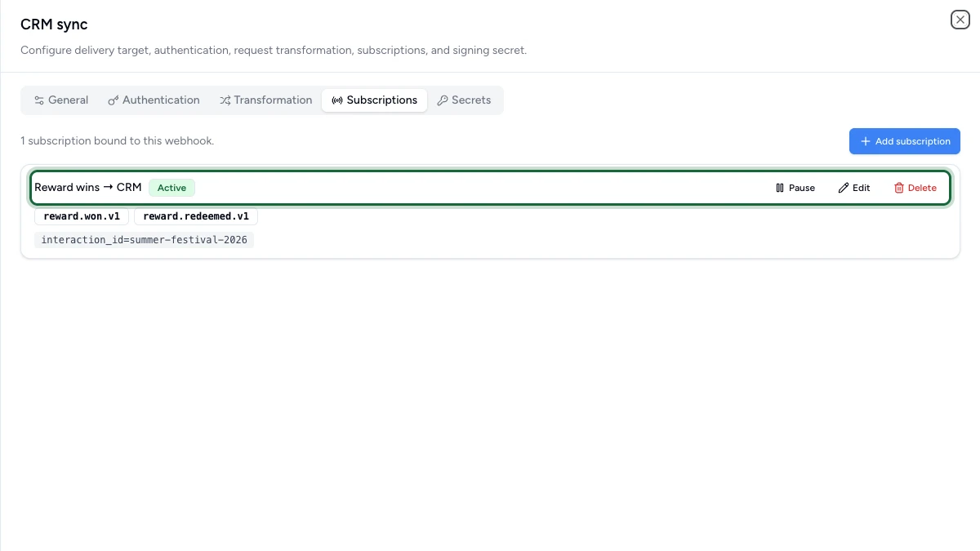Click the CRM sync heading
Image resolution: width=980 pixels, height=551 pixels.
(54, 24)
